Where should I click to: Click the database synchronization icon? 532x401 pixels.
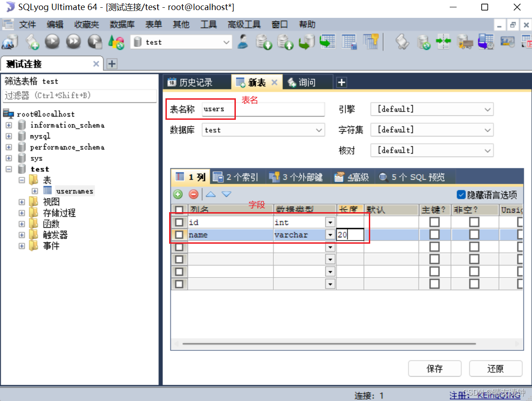click(x=423, y=42)
